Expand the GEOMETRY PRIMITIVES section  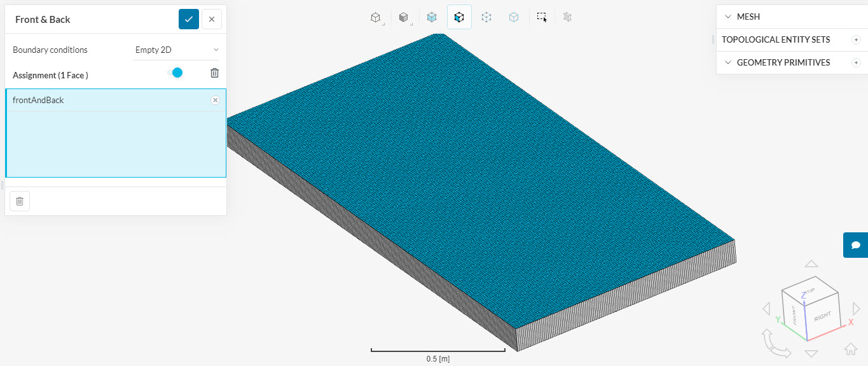tap(728, 62)
